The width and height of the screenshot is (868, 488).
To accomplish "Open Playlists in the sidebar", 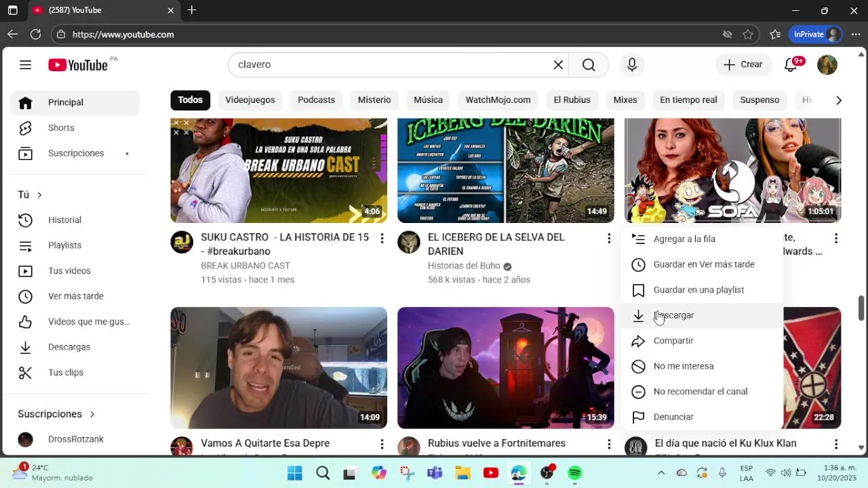I will point(75,245).
